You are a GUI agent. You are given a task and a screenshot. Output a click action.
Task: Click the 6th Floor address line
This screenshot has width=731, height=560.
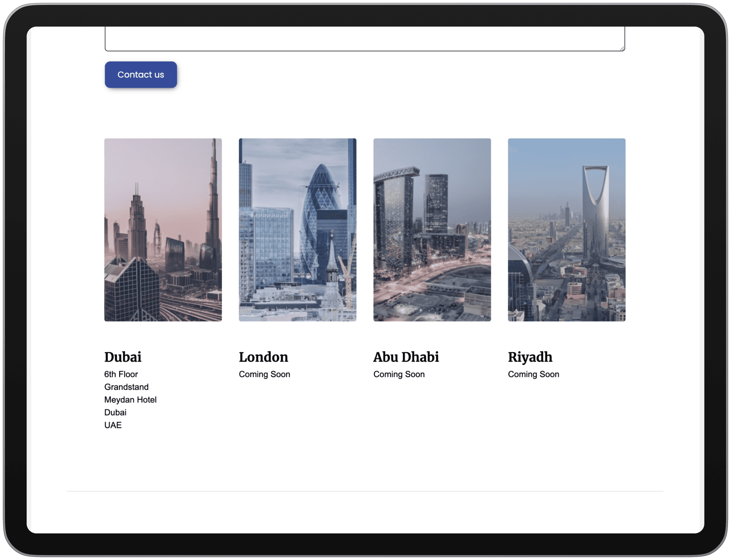point(121,374)
